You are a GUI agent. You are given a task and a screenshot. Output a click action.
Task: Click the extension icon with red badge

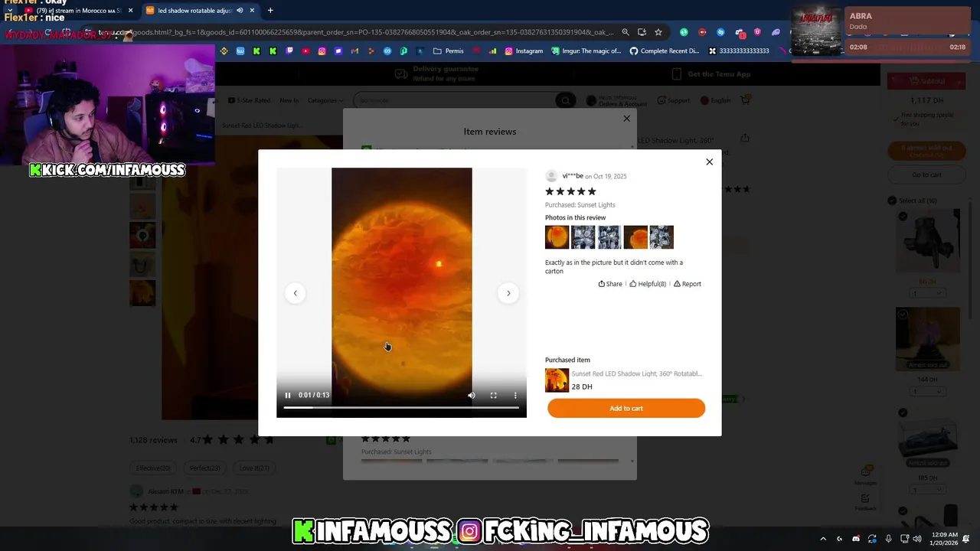pos(740,32)
